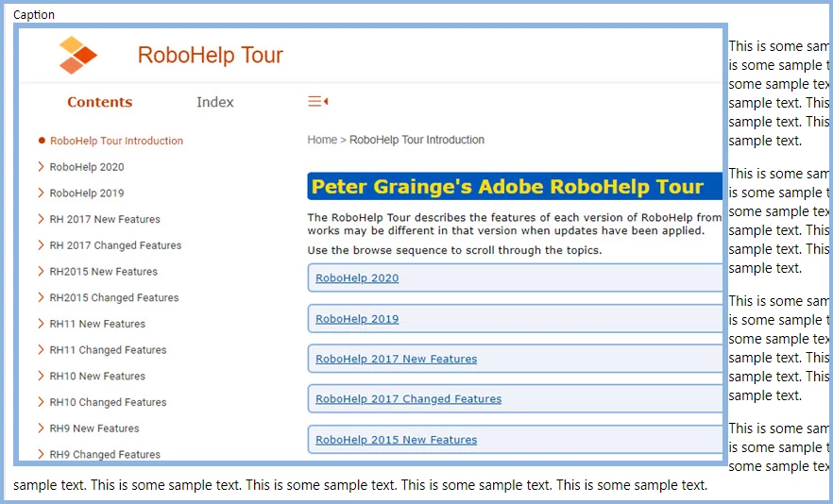The image size is (833, 504).
Task: Select RoboHelp Tour Introduction in contents
Action: pos(116,141)
